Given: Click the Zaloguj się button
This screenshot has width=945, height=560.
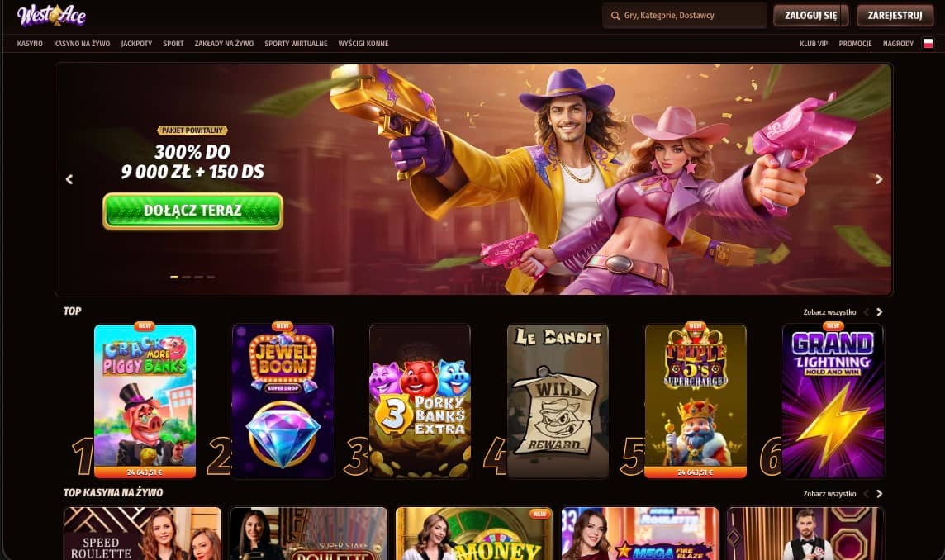Looking at the screenshot, I should 810,16.
